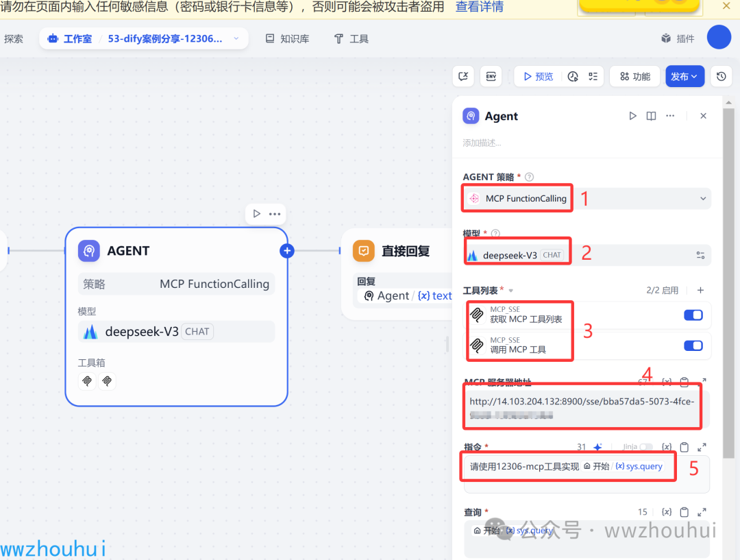Insert variable icon in 查询 row
The image size is (740, 560).
tap(667, 512)
